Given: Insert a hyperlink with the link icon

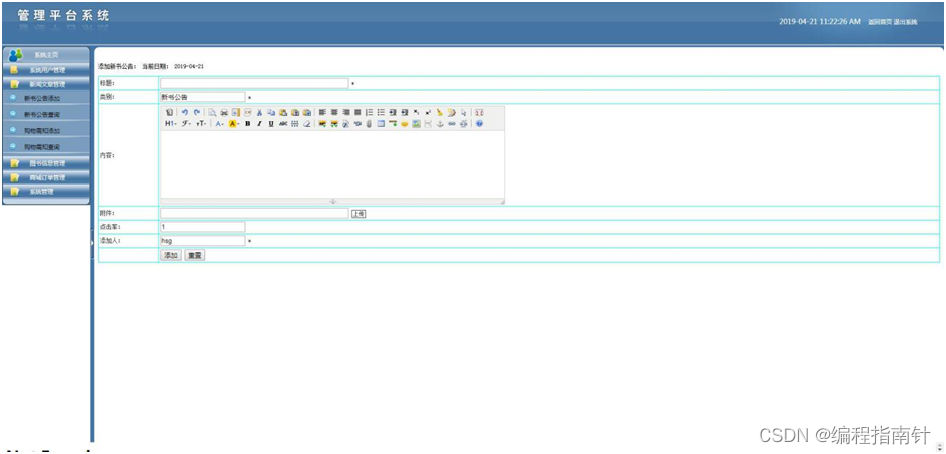Looking at the screenshot, I should pyautogui.click(x=452, y=124).
